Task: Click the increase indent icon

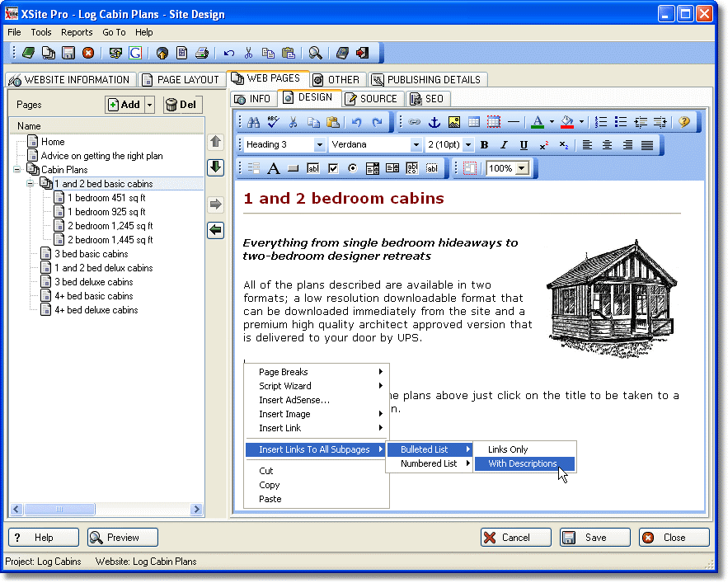Action: tap(660, 122)
